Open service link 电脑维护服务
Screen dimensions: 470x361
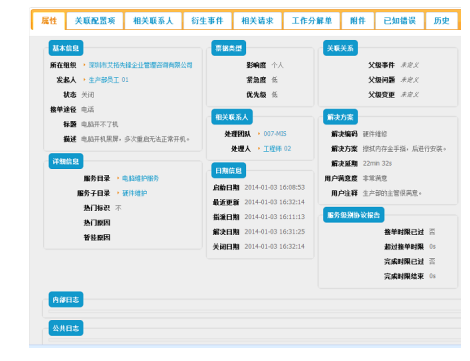pyautogui.click(x=140, y=178)
